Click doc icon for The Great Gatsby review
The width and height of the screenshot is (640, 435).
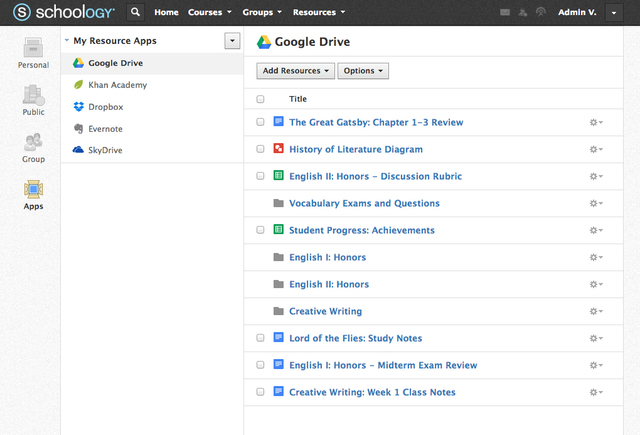click(278, 122)
